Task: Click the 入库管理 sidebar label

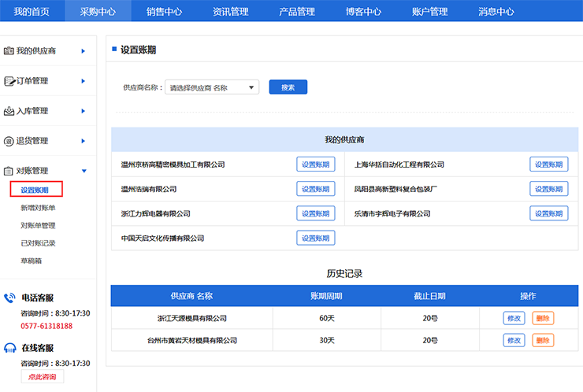Action: (x=32, y=111)
